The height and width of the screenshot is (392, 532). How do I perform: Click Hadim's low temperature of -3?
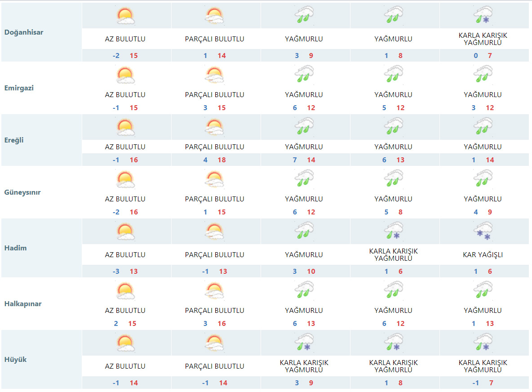point(116,272)
